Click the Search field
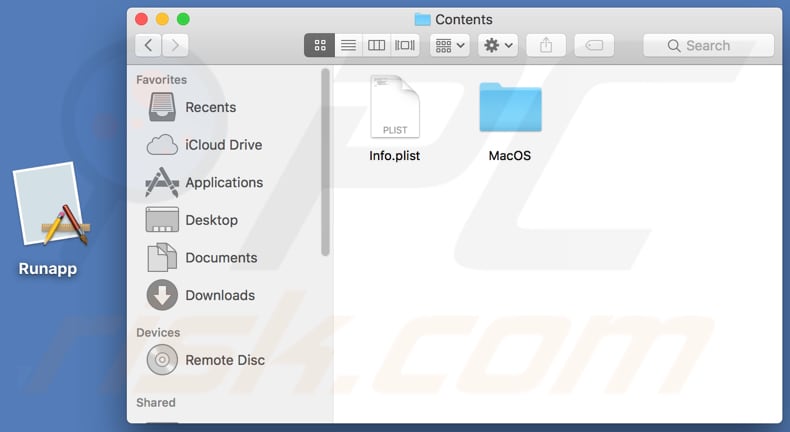Image resolution: width=790 pixels, height=432 pixels. click(708, 45)
